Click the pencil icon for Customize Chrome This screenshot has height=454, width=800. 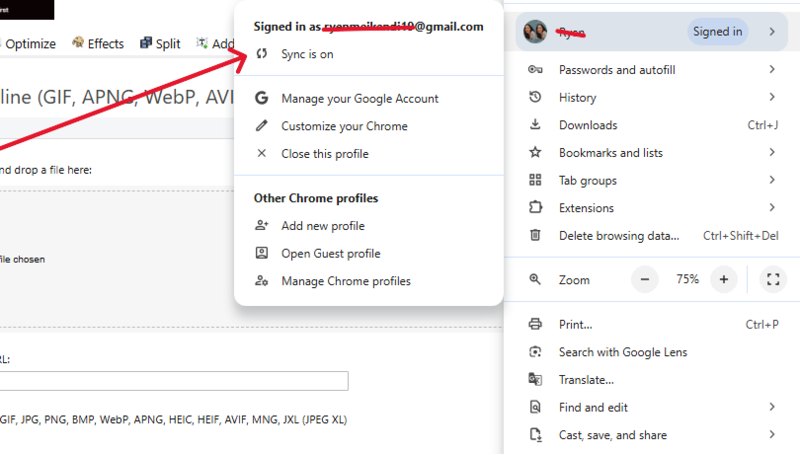point(262,125)
